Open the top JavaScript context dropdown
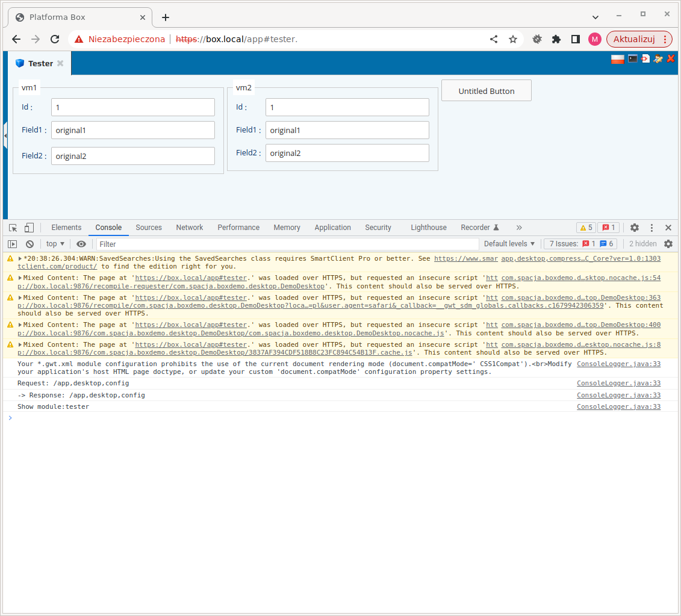Screen dimensions: 681x616 (x=55, y=244)
